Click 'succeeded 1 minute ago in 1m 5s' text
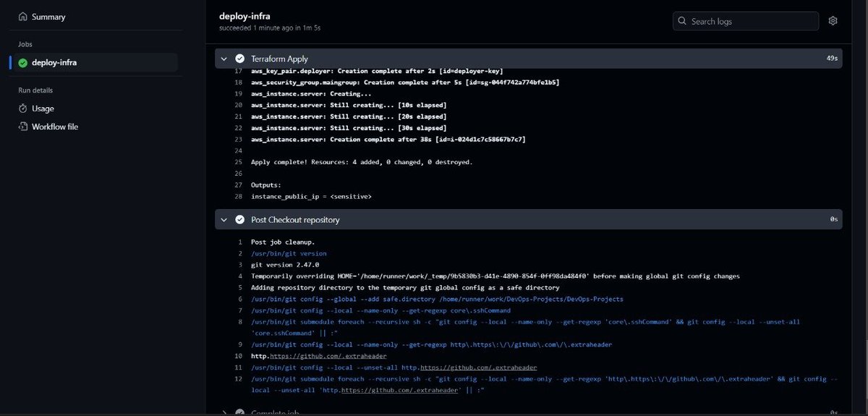Image resolution: width=868 pixels, height=416 pixels. (x=270, y=27)
